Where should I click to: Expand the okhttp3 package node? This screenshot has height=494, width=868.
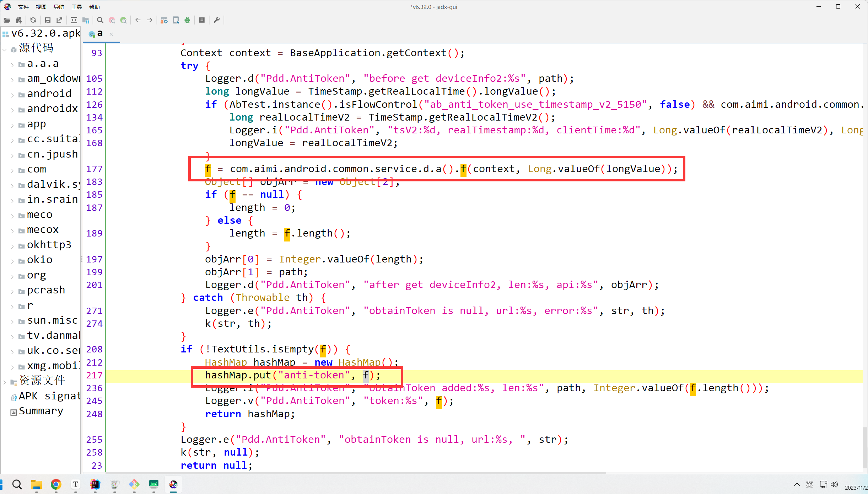pos(12,246)
